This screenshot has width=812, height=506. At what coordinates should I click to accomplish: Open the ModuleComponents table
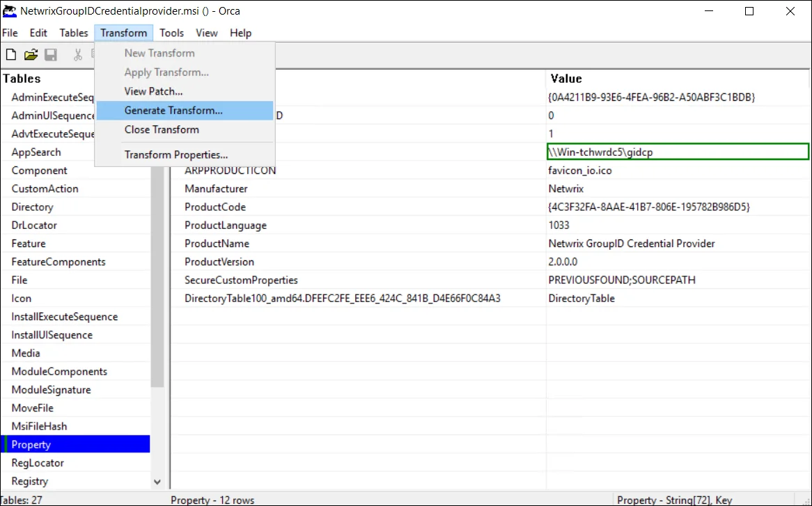coord(59,372)
